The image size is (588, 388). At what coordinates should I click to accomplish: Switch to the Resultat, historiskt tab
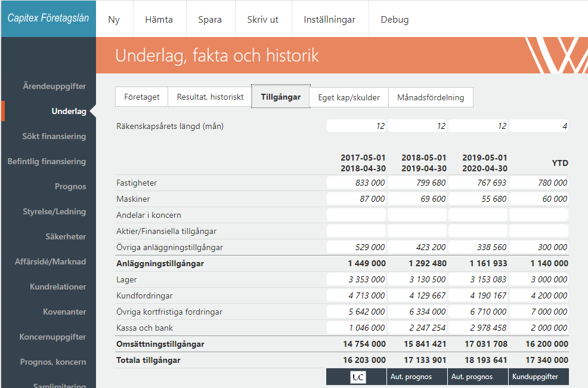[210, 97]
